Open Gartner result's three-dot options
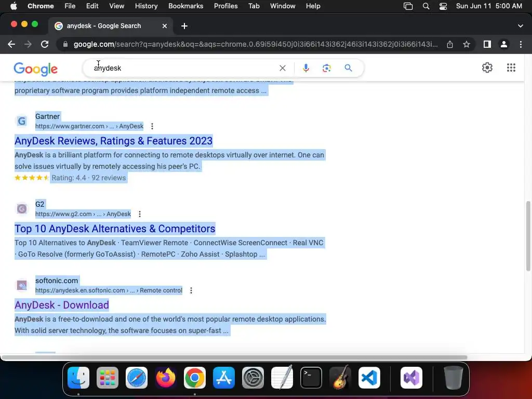Screen dimensions: 532x399 click(152, 126)
